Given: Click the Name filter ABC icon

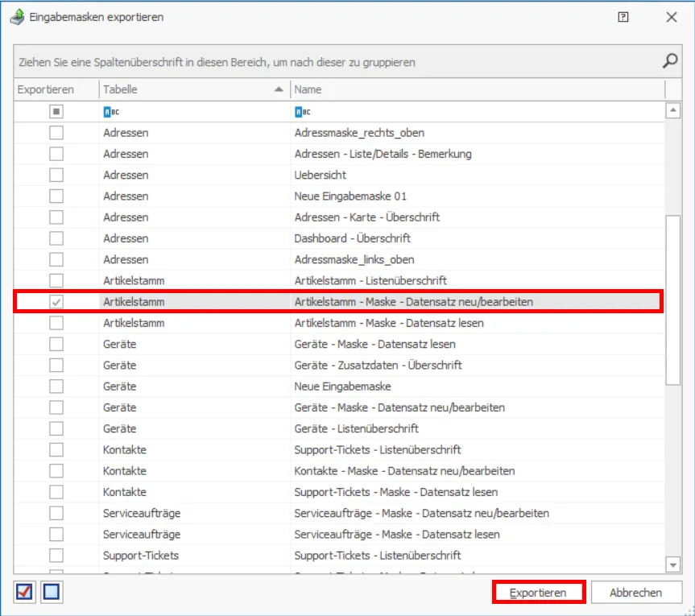Looking at the screenshot, I should coord(302,112).
